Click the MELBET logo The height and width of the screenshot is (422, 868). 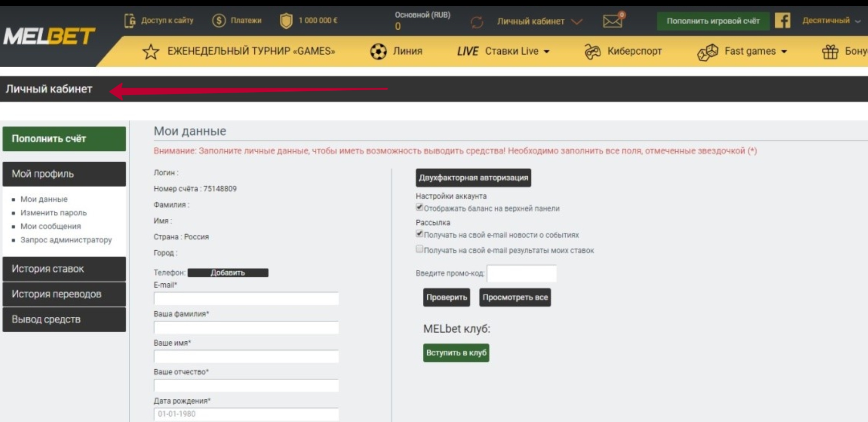49,36
